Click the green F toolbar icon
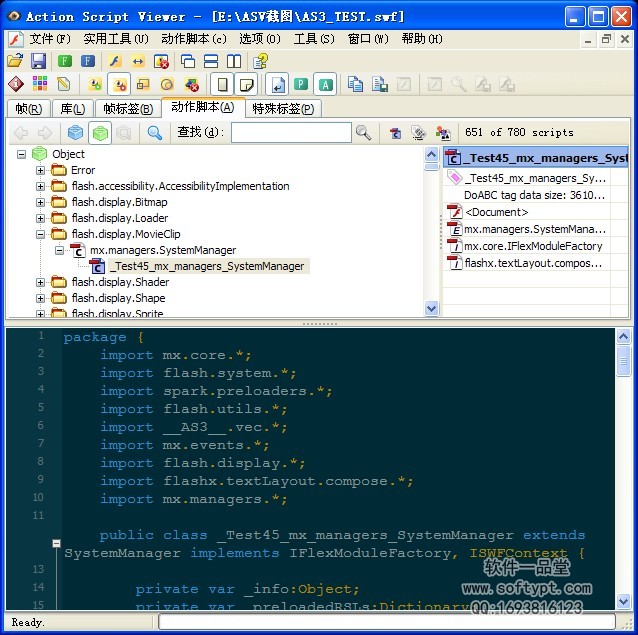The height and width of the screenshot is (635, 638). 65,61
